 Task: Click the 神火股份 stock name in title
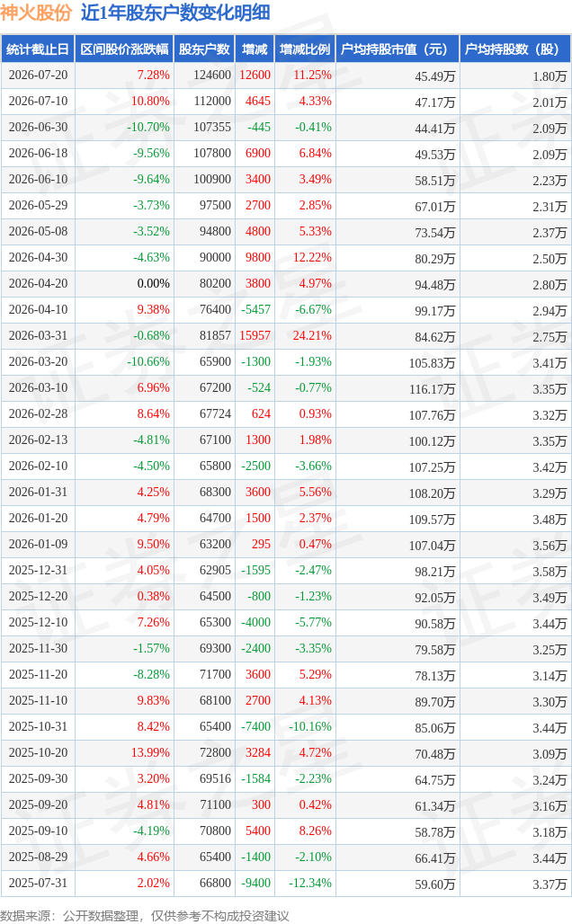[x=36, y=12]
